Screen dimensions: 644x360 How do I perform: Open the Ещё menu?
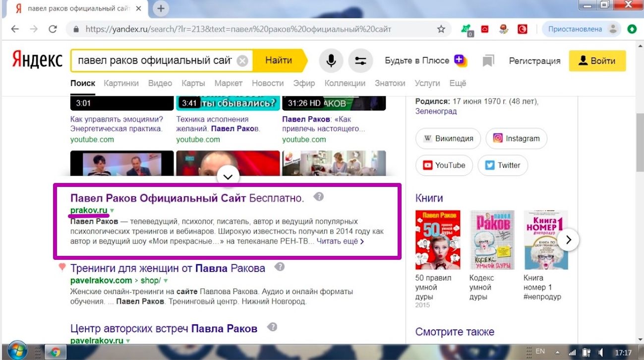(458, 83)
